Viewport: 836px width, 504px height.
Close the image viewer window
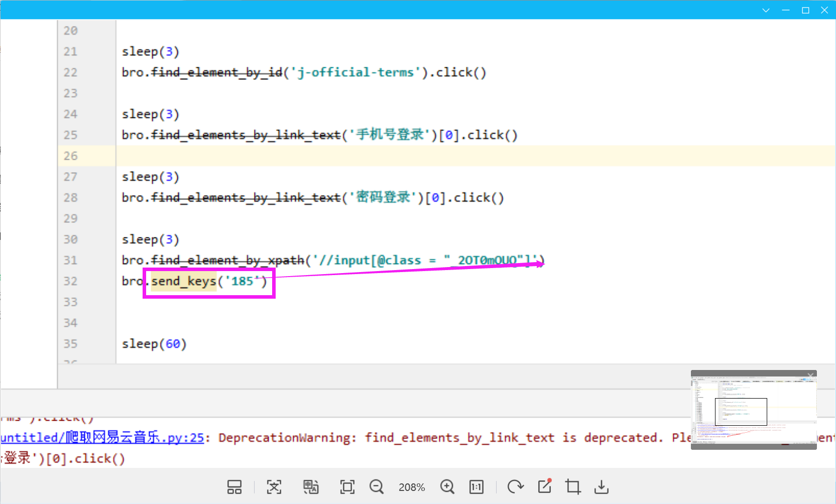point(824,10)
